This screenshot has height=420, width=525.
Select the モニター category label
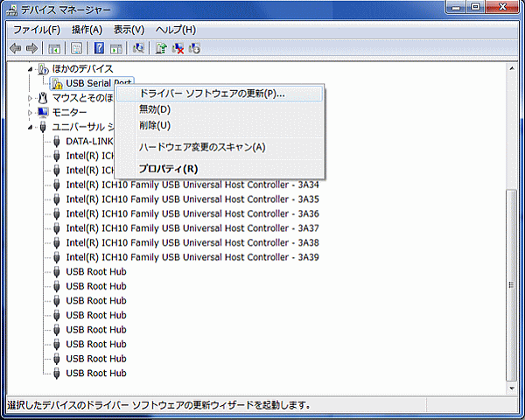(69, 113)
